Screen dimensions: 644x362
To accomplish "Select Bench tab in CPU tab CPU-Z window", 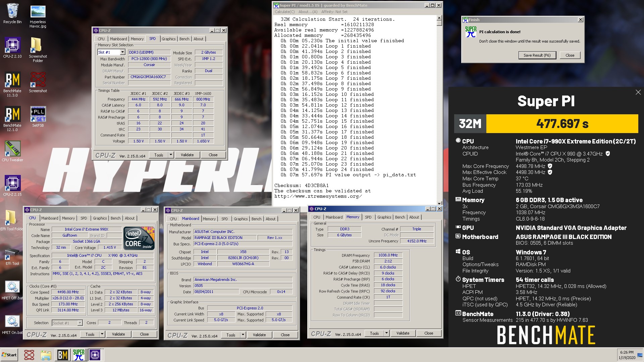I will click(116, 218).
